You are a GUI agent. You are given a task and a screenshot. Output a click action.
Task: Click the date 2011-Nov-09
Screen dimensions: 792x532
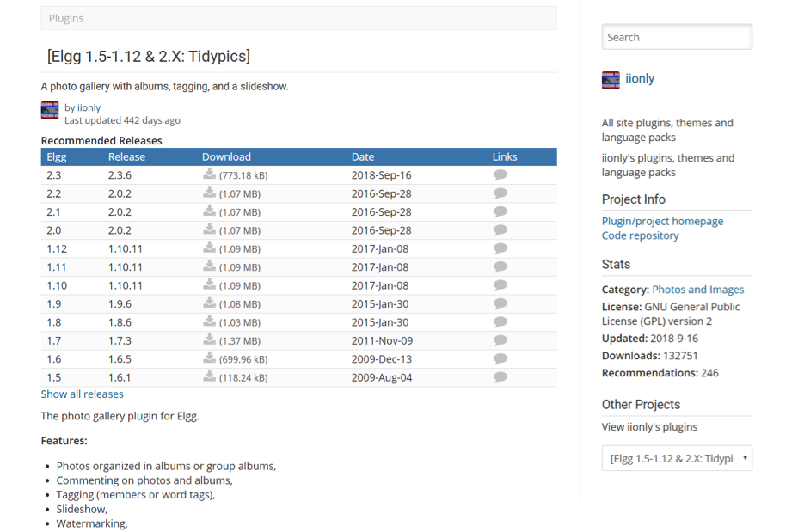(x=382, y=340)
